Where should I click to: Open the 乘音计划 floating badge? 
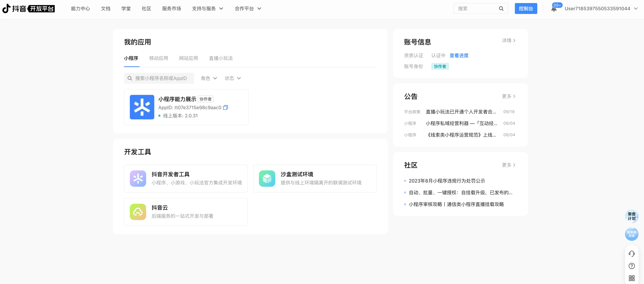pos(631,216)
